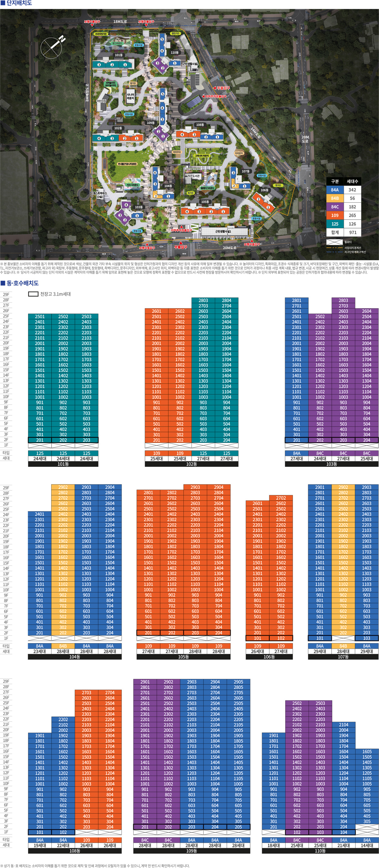Select the yellow 84B legend swatch
This screenshot has height=868, width=379.
click(x=335, y=198)
